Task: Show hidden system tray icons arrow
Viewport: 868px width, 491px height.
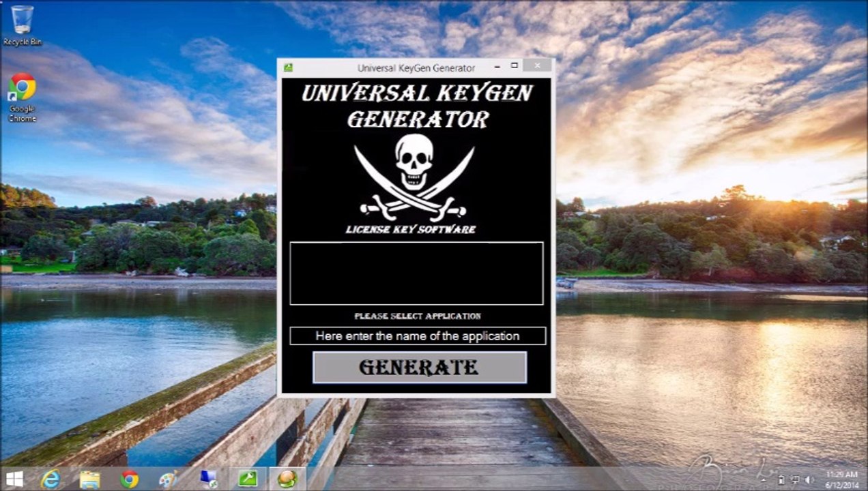Action: pyautogui.click(x=764, y=480)
